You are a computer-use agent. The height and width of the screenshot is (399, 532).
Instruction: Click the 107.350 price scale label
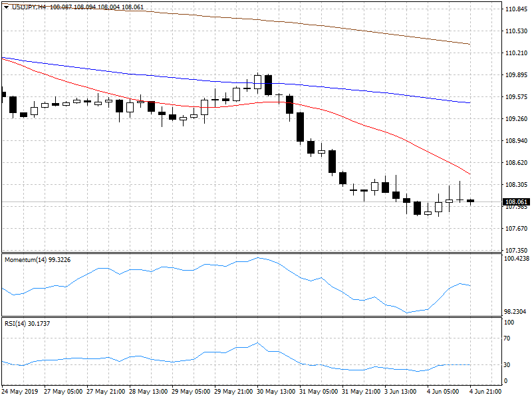tap(516, 250)
